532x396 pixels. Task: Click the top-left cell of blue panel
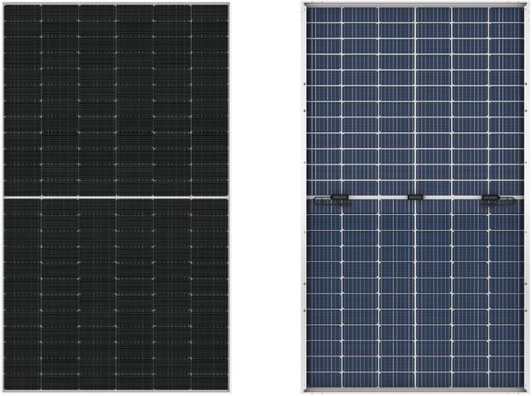point(324,15)
